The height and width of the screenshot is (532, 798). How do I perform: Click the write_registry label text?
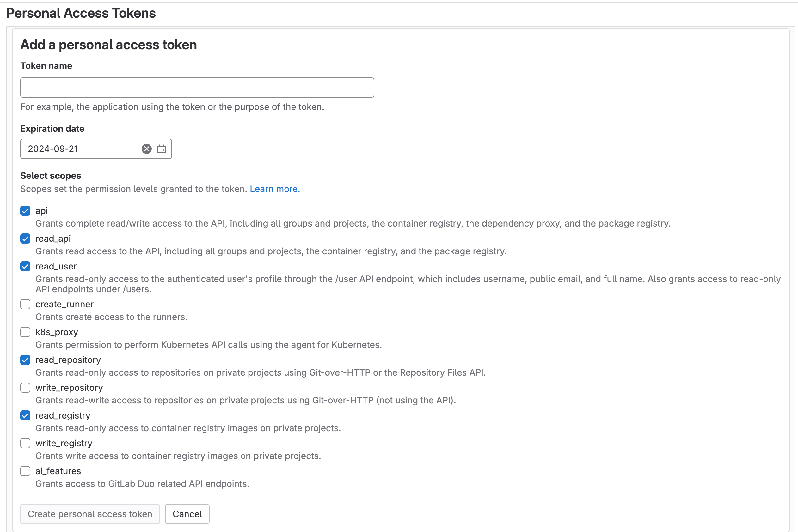click(64, 444)
